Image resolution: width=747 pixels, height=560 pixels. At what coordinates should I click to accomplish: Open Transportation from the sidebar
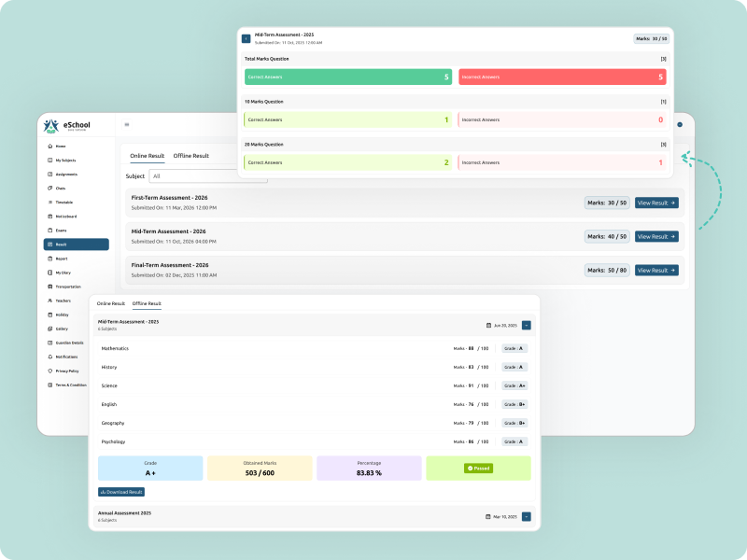[x=67, y=287]
